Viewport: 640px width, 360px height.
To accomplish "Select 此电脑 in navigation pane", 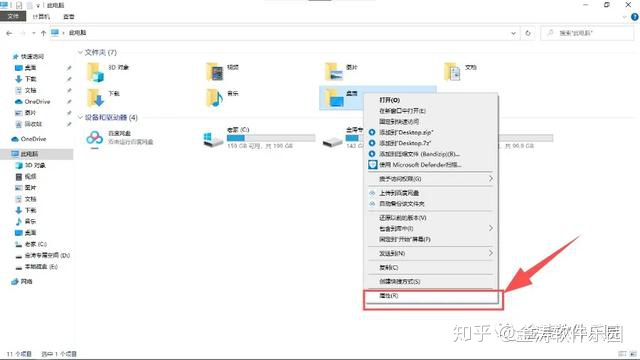I will [37, 154].
